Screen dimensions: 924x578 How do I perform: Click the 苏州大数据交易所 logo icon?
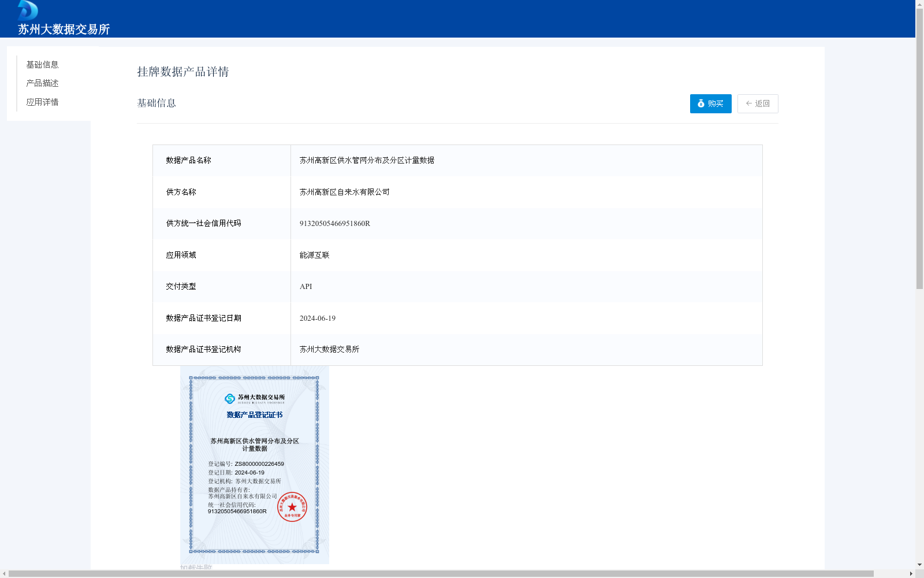point(28,10)
